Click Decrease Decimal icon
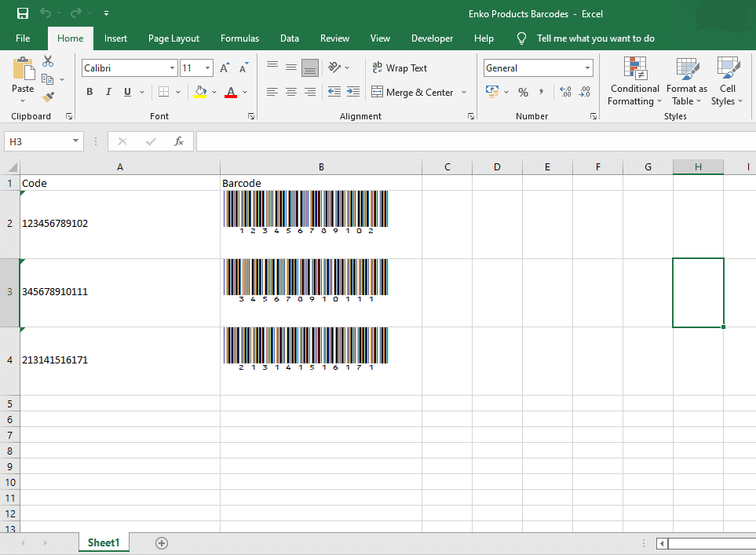This screenshot has width=756, height=555. point(584,92)
